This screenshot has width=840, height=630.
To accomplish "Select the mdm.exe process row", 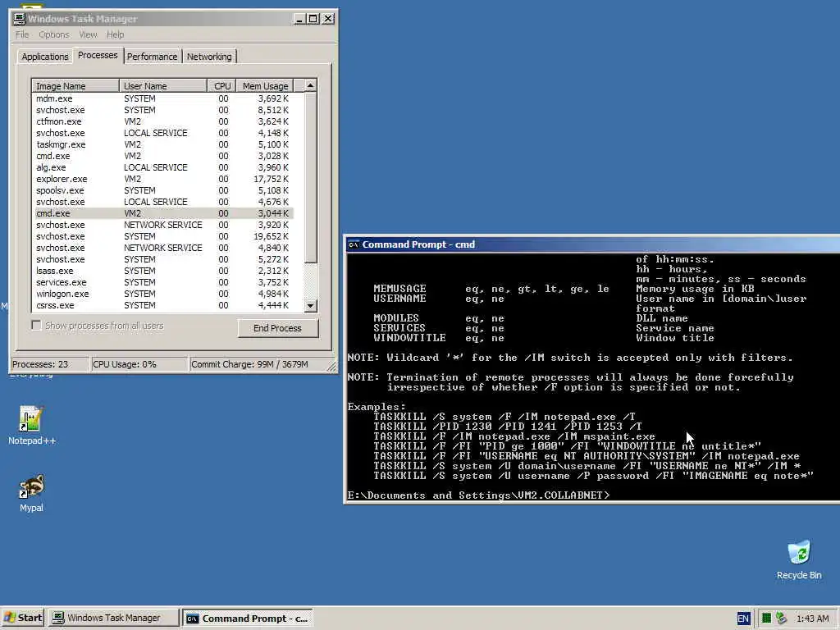I will (x=163, y=98).
